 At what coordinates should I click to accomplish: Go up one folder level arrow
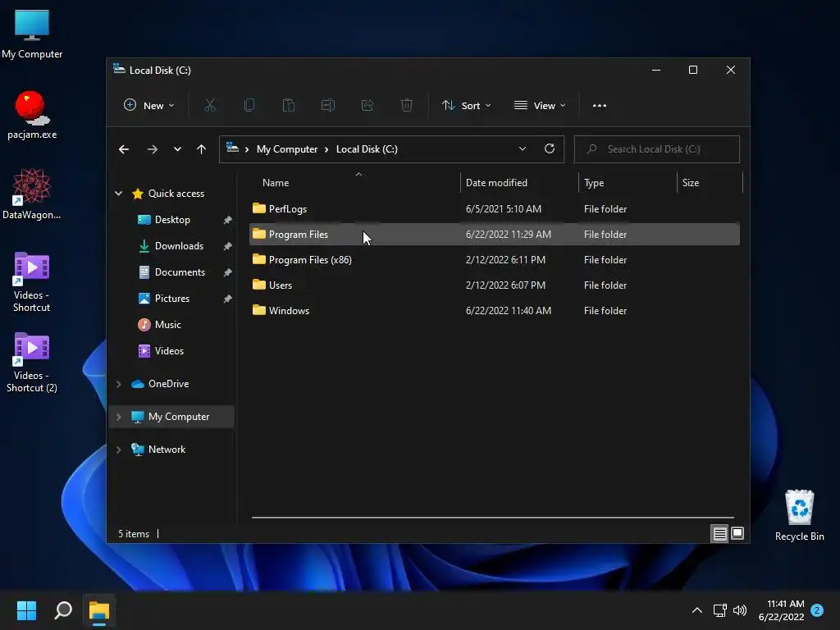point(201,149)
